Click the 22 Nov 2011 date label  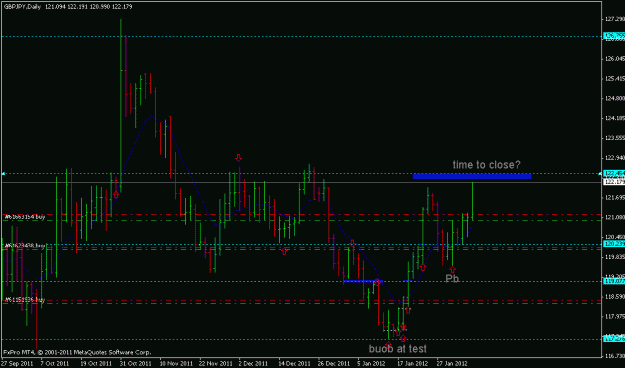tap(215, 364)
